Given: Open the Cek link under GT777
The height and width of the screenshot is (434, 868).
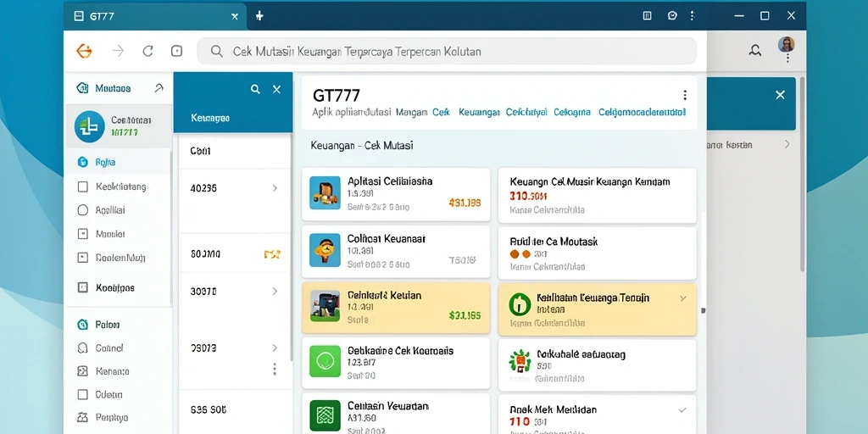Looking at the screenshot, I should [x=441, y=112].
